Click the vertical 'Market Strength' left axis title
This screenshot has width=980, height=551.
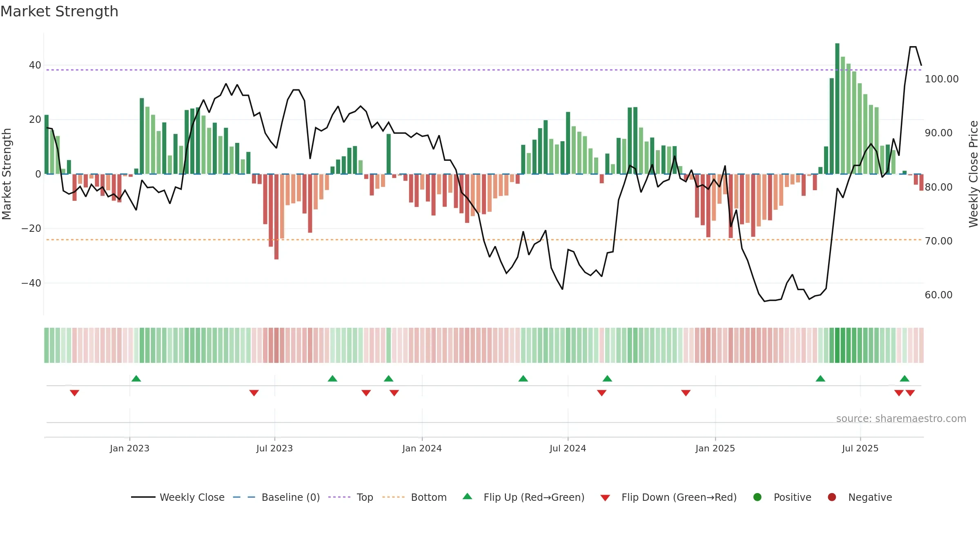[x=7, y=174]
